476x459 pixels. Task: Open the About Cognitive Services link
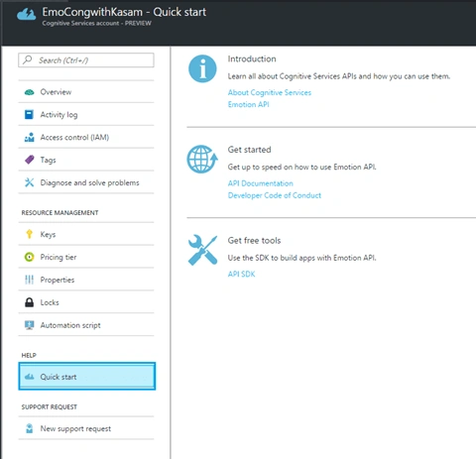(270, 92)
